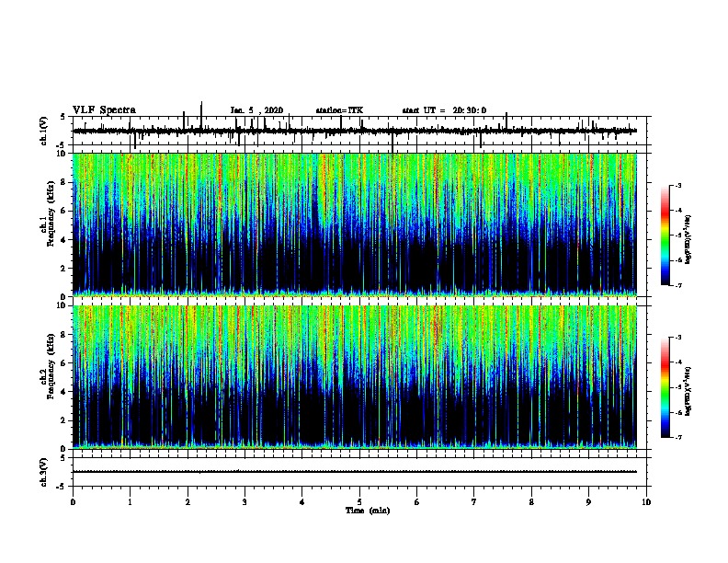This screenshot has height=563, width=728.
Task: Click the "-7" label on ch.1 color bar
Action: tap(678, 285)
